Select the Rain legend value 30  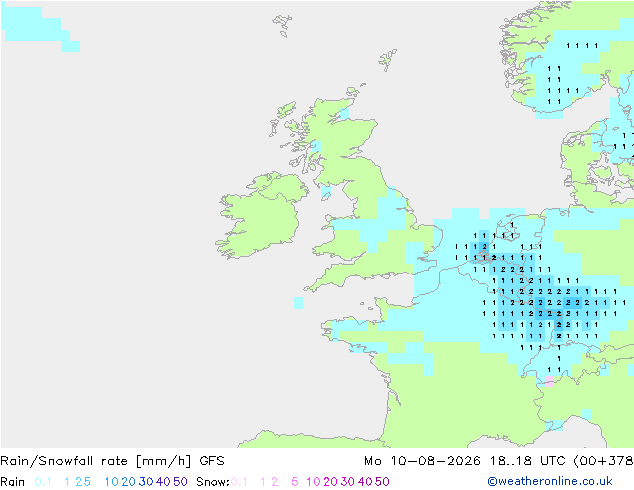(146, 482)
